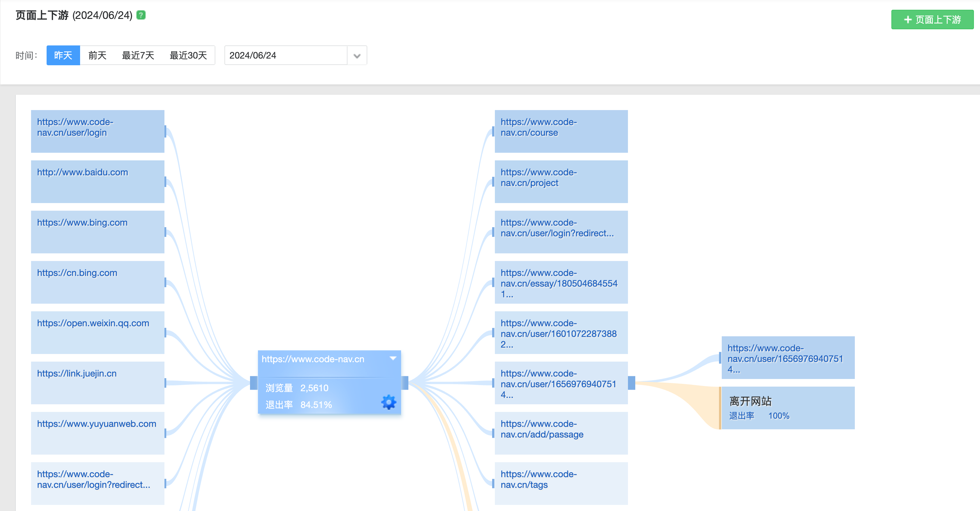
Task: Open the baidu.com upstream source link
Action: (x=83, y=173)
